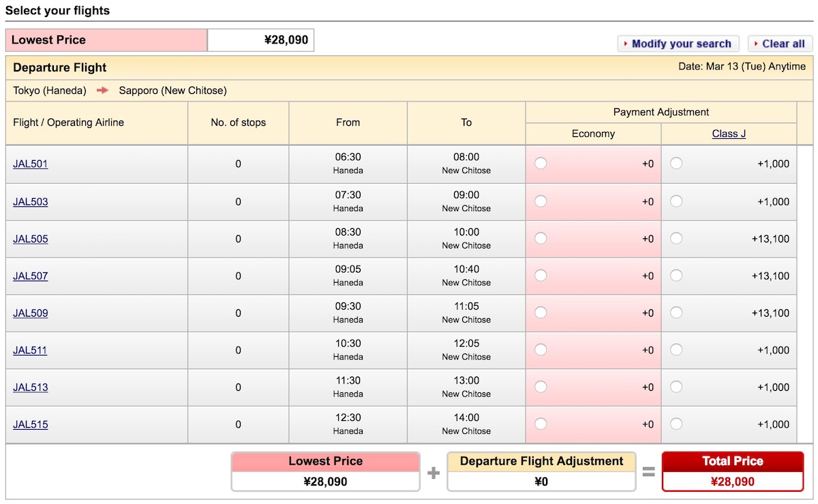Click the 12:30 Haneda departure cell
The image size is (818, 504).
(348, 424)
